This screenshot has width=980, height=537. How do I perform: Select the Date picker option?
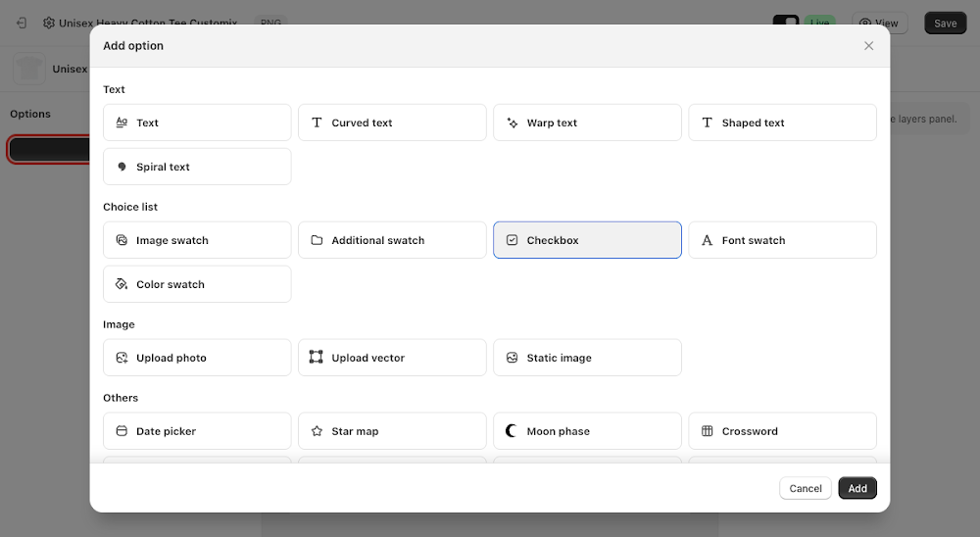pos(197,431)
